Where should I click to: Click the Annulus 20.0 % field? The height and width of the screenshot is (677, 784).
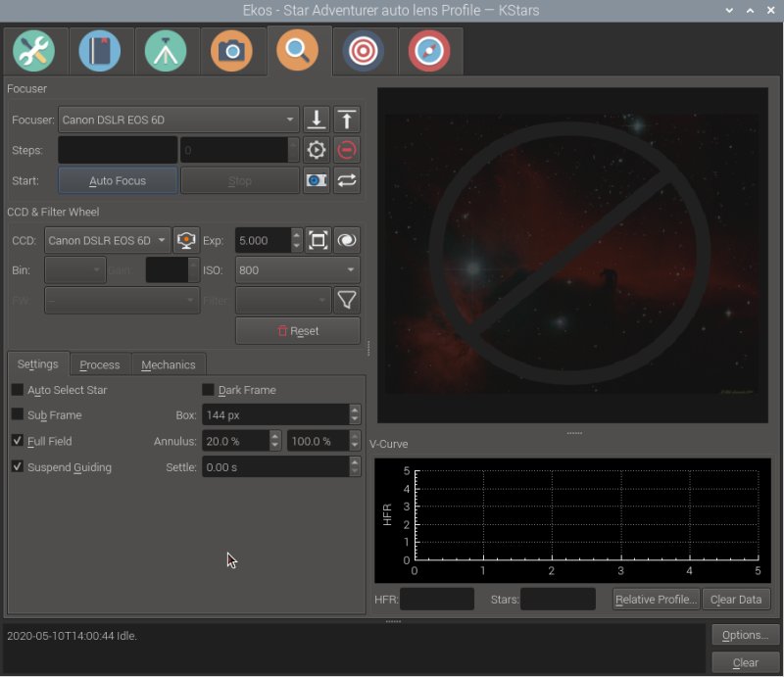pos(236,441)
